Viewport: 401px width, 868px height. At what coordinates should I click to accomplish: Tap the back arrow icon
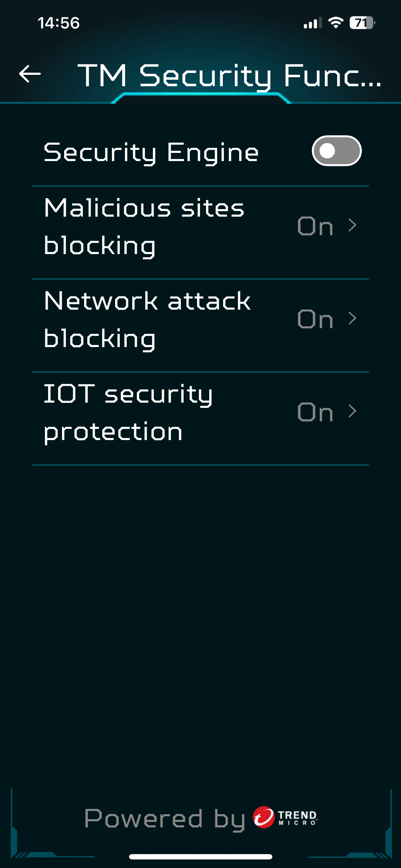pyautogui.click(x=30, y=74)
